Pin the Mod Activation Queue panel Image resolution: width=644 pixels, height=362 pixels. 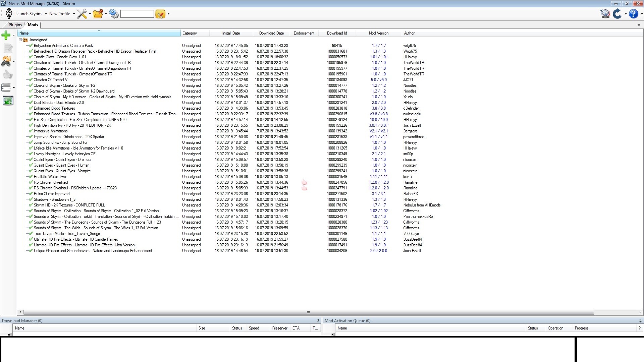click(640, 321)
